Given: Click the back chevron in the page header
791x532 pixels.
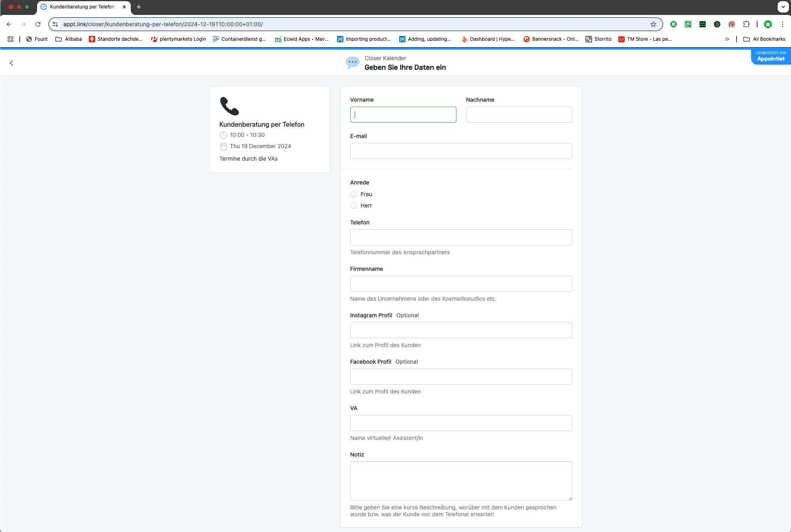Looking at the screenshot, I should click(11, 63).
